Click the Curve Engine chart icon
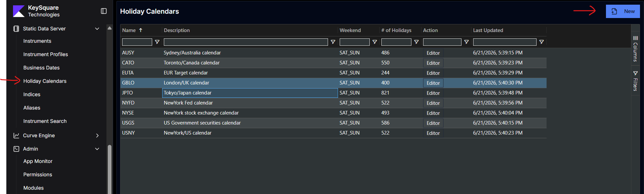Viewport: 644px width, 194px height. point(16,136)
